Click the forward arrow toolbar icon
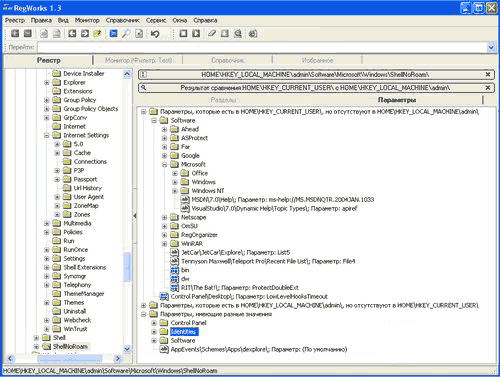 [85, 33]
